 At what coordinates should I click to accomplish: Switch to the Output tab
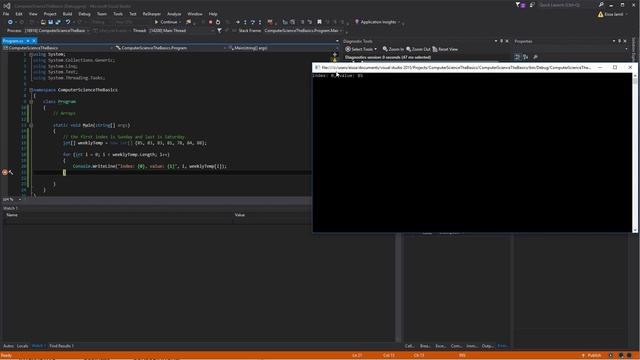tap(487, 346)
